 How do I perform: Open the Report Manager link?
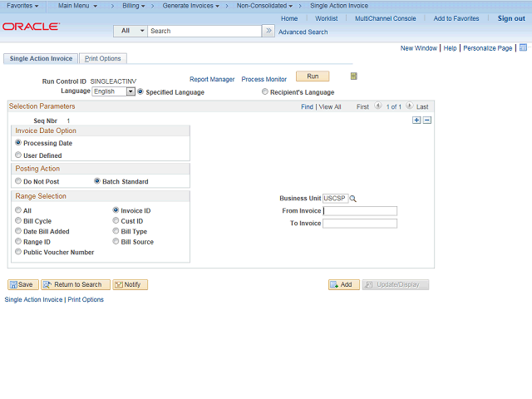212,79
